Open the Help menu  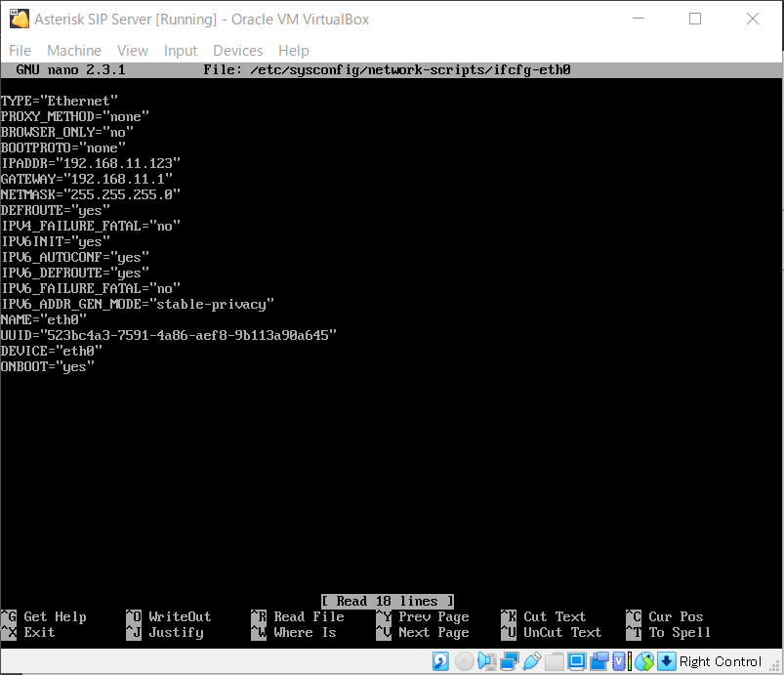(x=294, y=51)
